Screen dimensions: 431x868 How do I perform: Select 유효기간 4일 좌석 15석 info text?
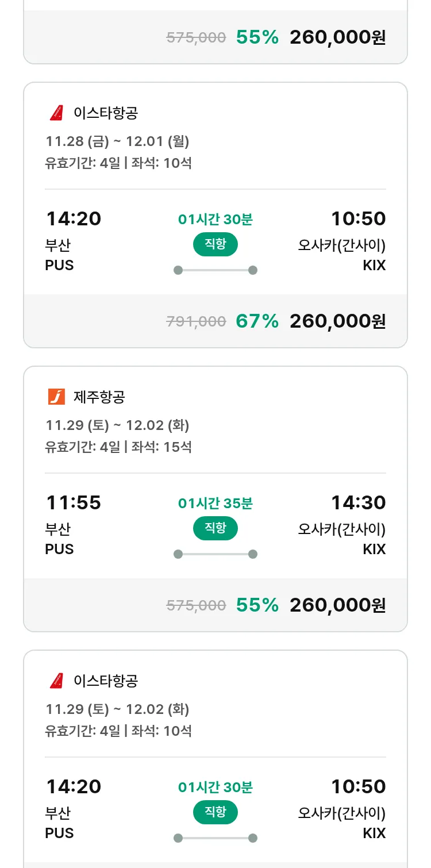(118, 447)
